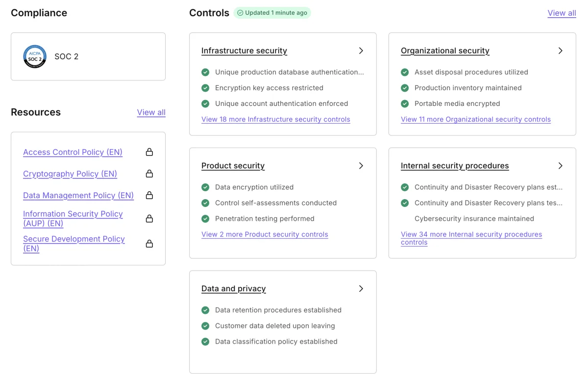Click lock icon beside Information Security Policy

149,218
